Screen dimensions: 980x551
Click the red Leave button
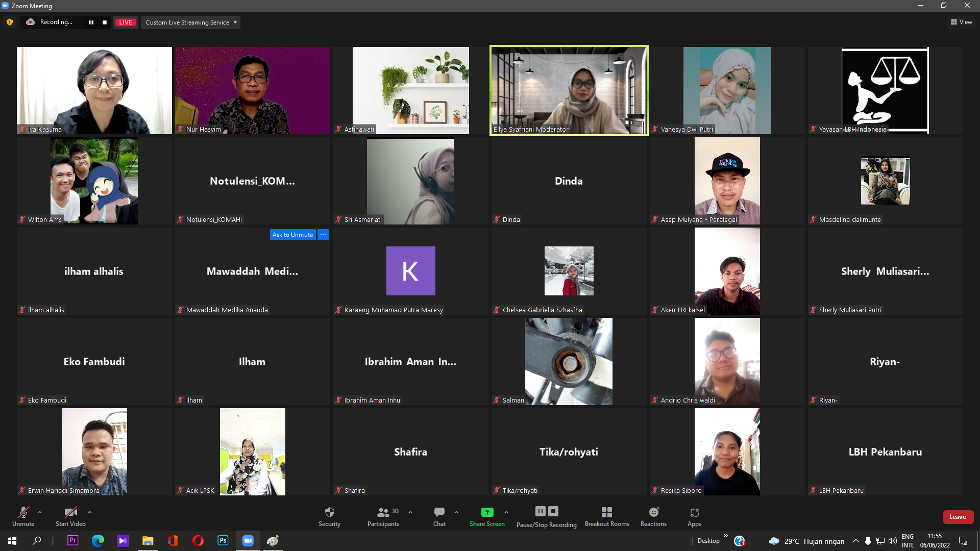tap(958, 517)
